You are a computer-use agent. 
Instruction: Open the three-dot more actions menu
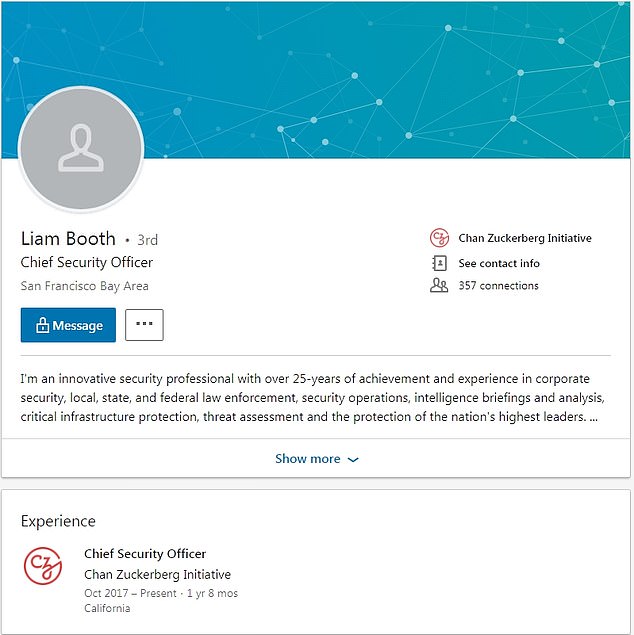pos(144,325)
